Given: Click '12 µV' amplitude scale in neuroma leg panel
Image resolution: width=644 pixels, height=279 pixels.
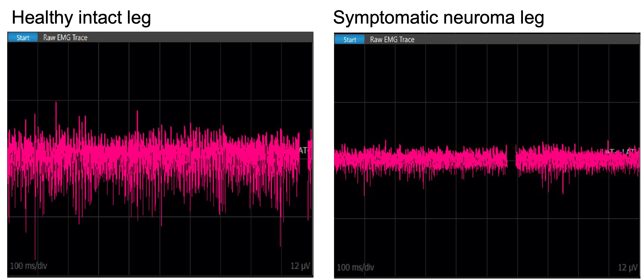Looking at the screenshot, I should point(627,267).
